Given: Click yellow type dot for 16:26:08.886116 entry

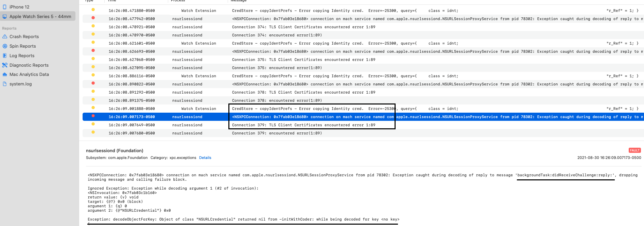Looking at the screenshot, I should click(93, 75).
